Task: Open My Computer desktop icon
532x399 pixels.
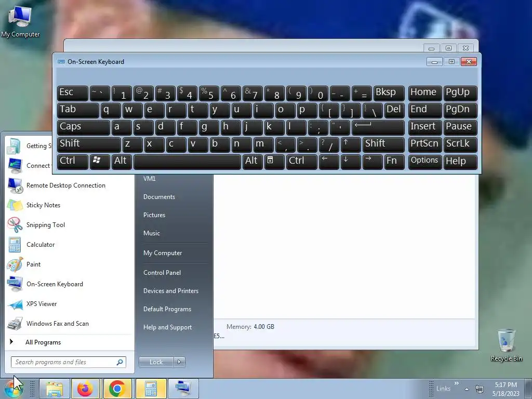Action: (x=20, y=21)
